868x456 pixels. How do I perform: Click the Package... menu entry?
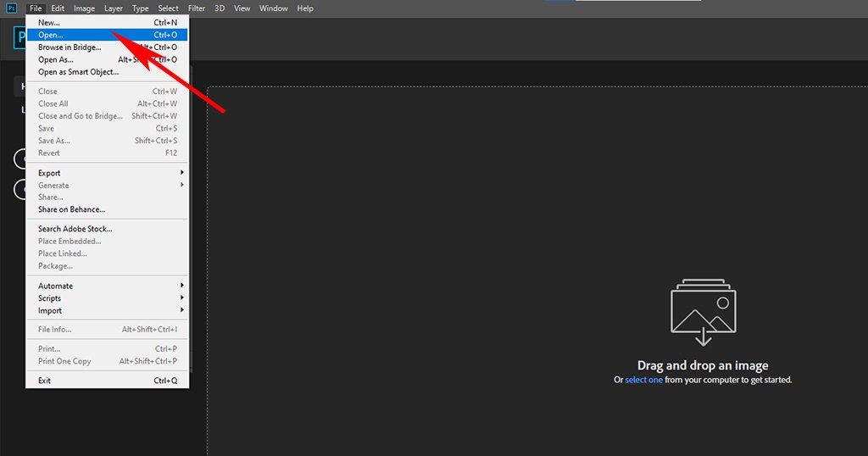click(x=108, y=265)
